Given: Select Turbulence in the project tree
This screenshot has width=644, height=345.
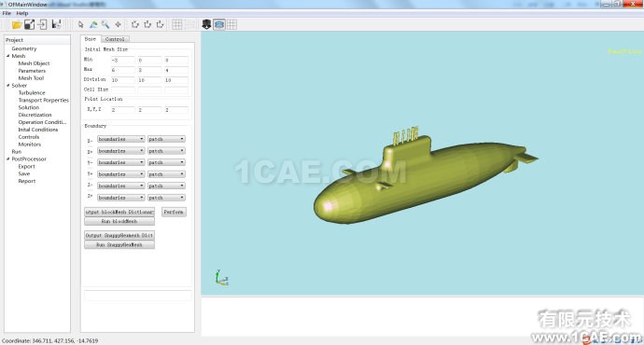Looking at the screenshot, I should (32, 92).
